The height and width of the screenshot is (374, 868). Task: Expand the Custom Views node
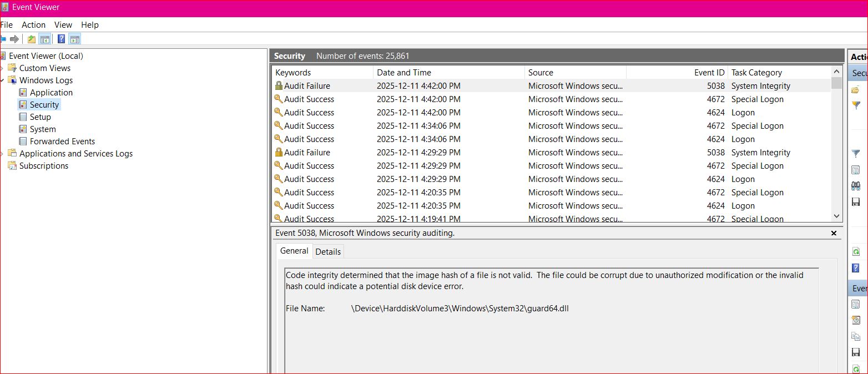coord(2,68)
